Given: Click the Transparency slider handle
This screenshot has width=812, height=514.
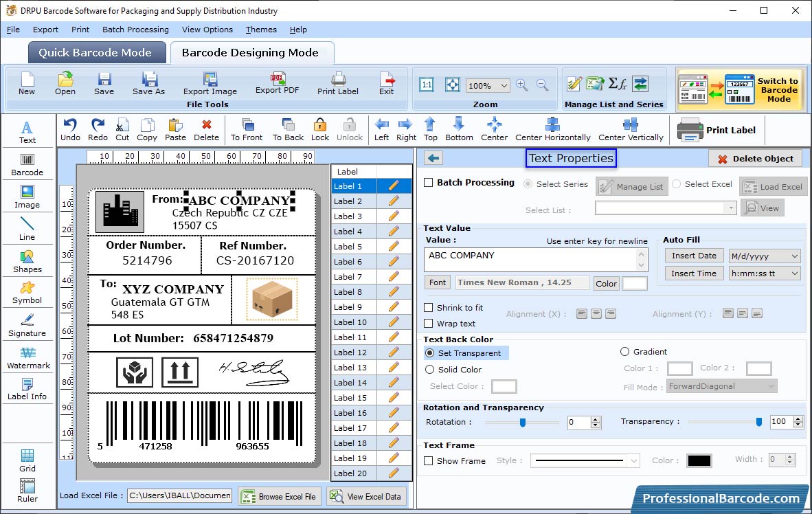Looking at the screenshot, I should 759,422.
